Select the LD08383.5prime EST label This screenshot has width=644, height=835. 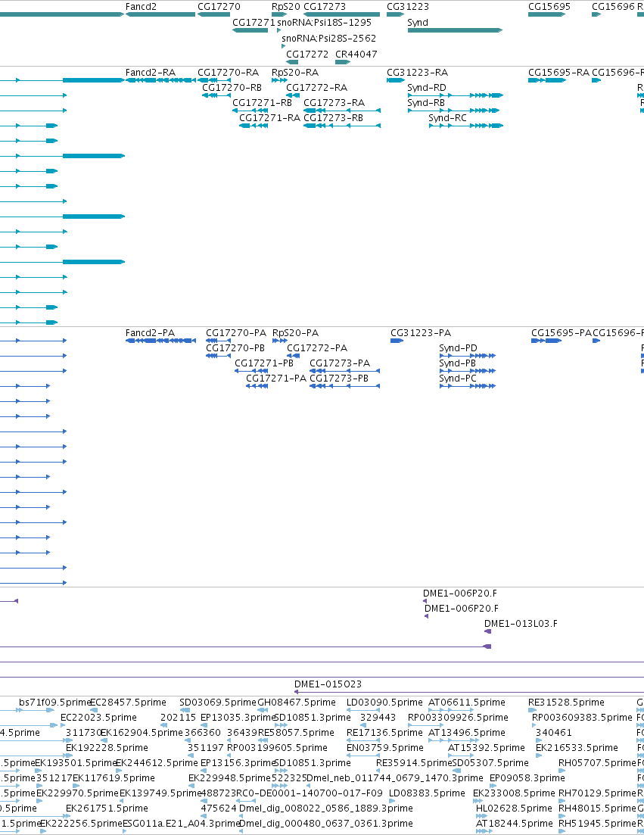tap(427, 793)
